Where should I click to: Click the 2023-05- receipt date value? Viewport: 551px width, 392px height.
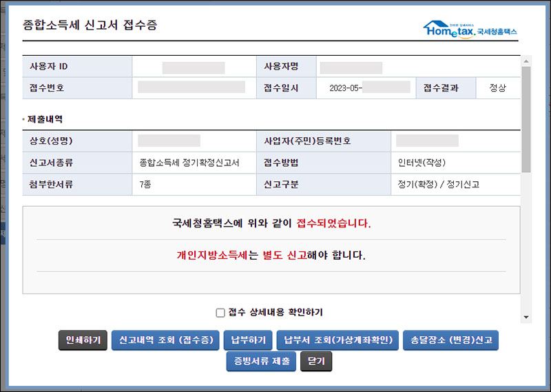(346, 88)
